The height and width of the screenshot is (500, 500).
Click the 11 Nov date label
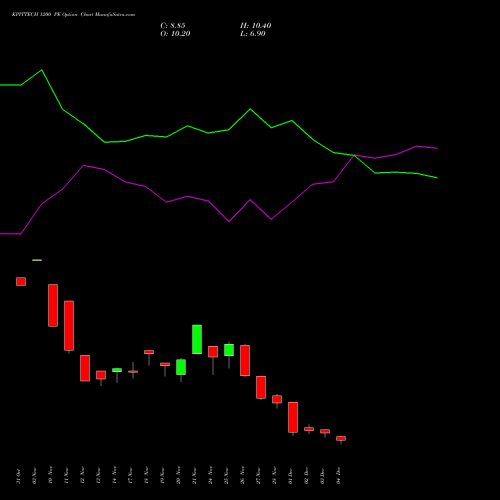point(66,476)
